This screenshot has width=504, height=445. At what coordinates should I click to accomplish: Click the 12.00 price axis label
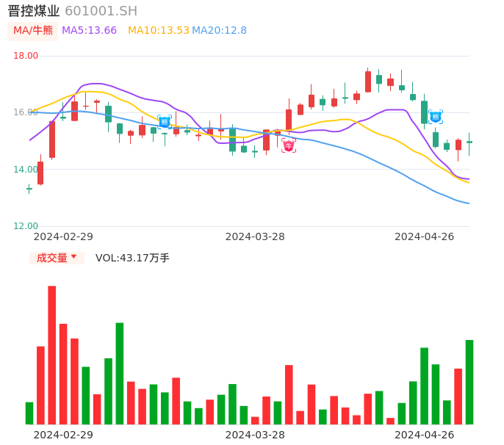coord(26,226)
